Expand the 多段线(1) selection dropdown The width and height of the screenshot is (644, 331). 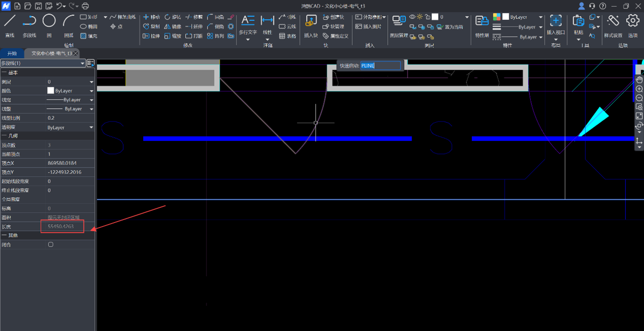pos(82,63)
